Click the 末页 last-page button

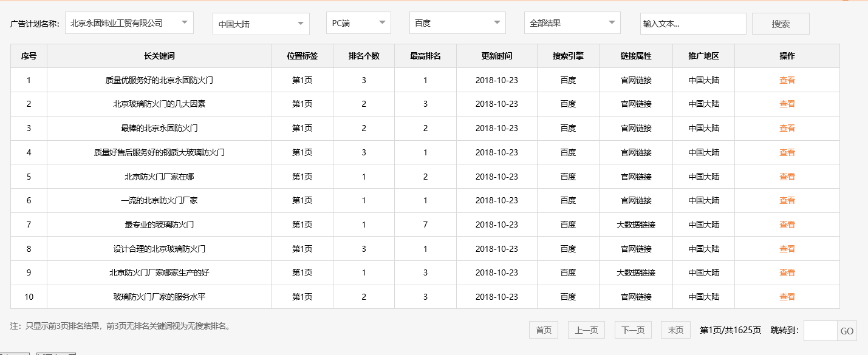coord(675,330)
